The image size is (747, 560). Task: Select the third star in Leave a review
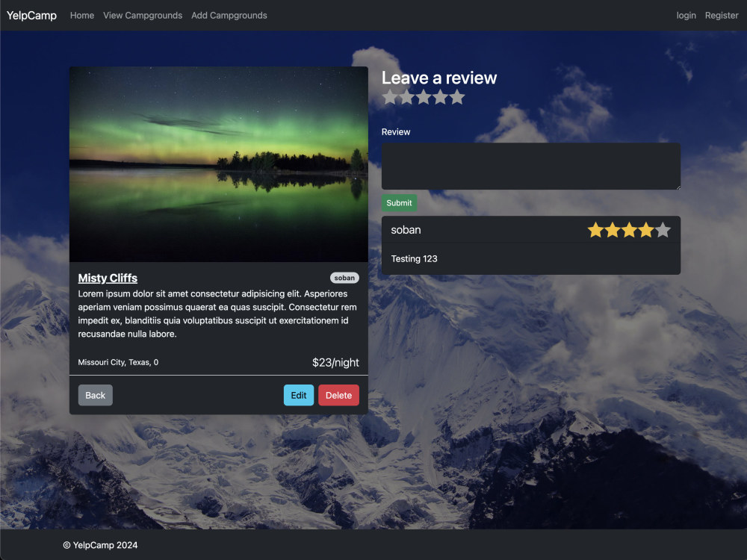424,96
